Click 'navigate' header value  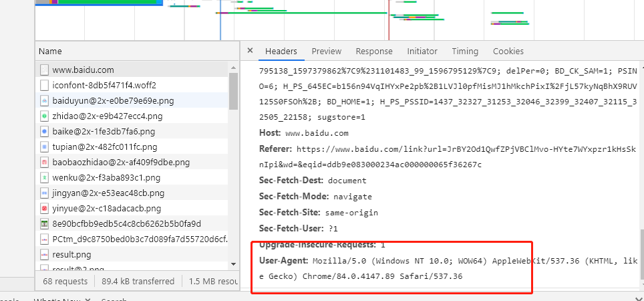[352, 197]
